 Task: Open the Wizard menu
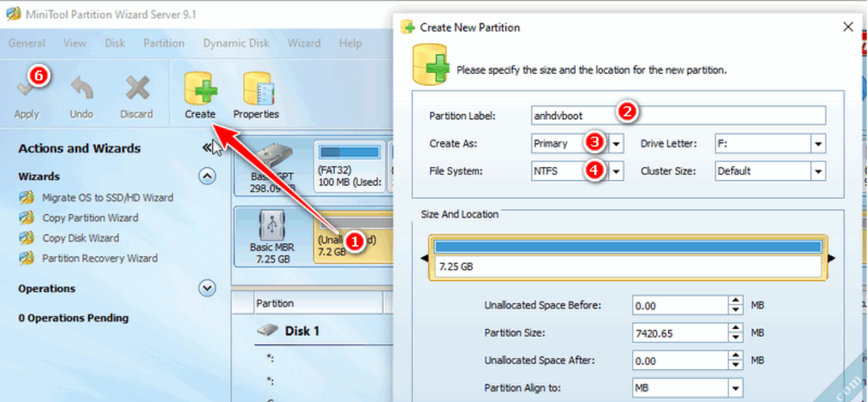coord(304,43)
